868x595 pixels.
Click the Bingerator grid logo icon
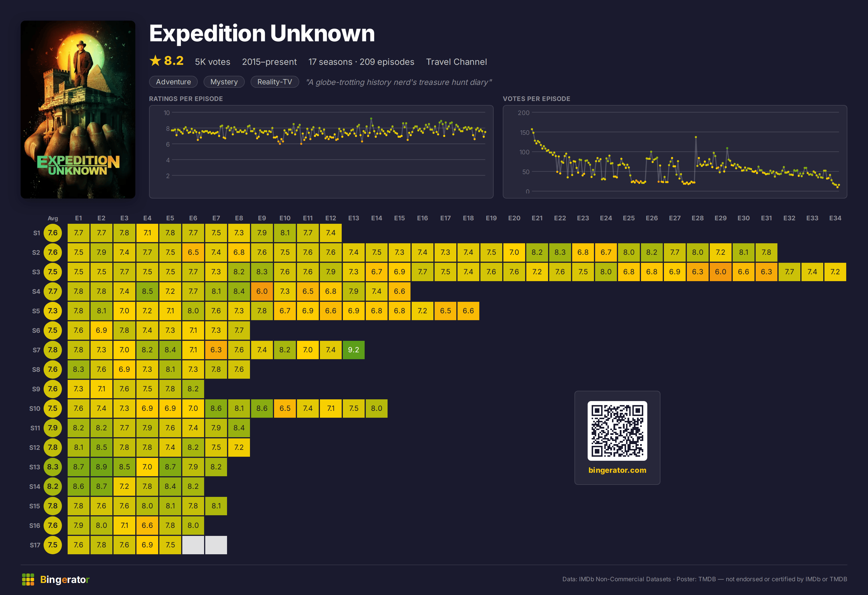(x=28, y=579)
